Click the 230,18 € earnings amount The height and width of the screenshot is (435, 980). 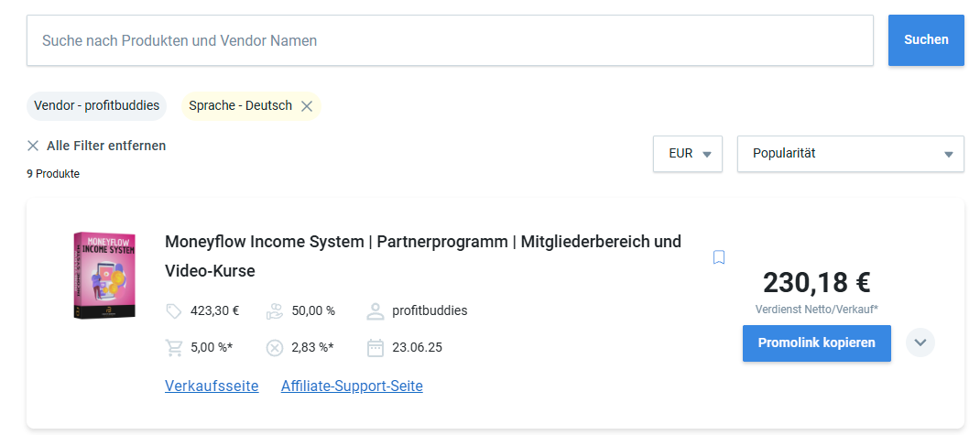tap(817, 282)
